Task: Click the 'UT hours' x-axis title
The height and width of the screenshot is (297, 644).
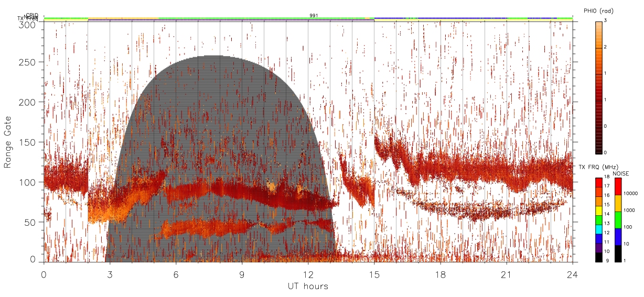Action: (x=308, y=286)
